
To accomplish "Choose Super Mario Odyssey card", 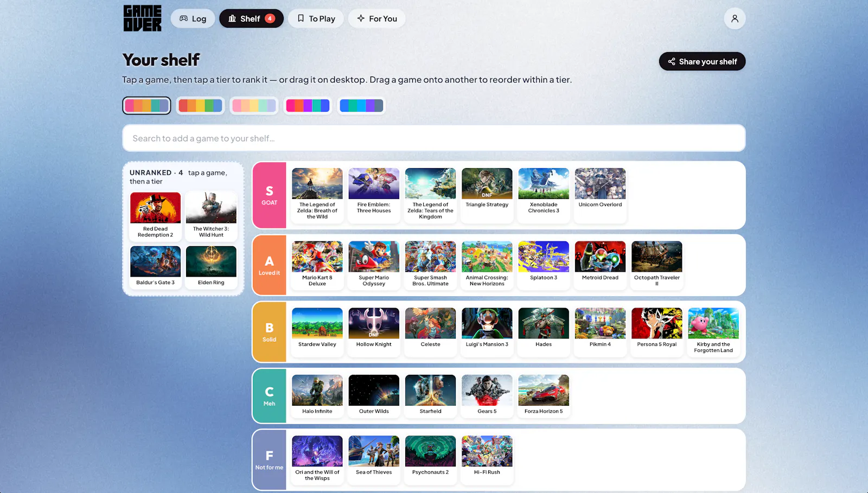I will point(374,265).
